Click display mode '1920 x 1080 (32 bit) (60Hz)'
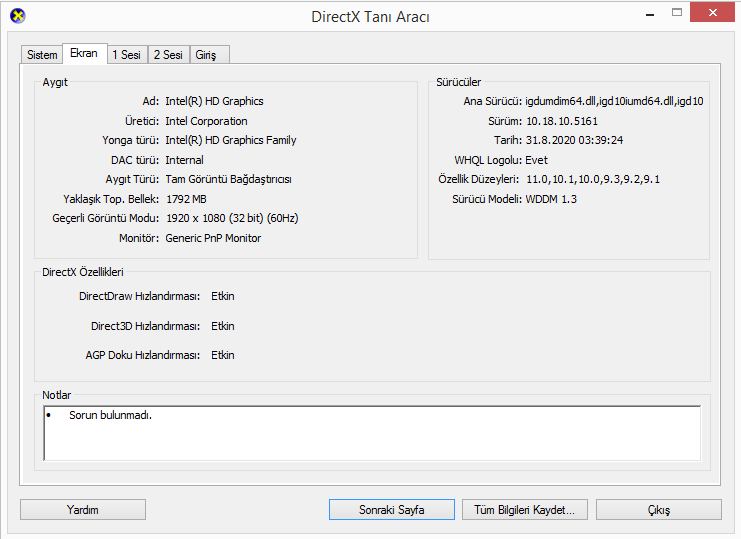Screen dimensions: 741x539 (x=232, y=218)
